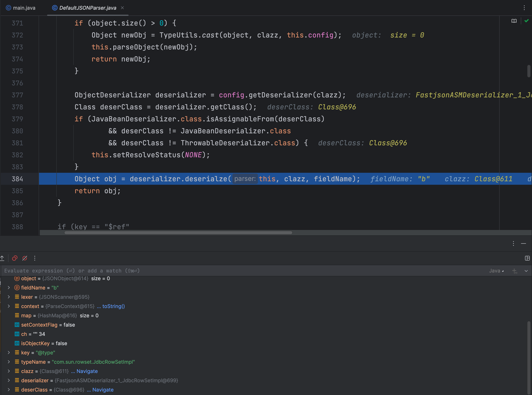Click 'return obj;' on line 385
Viewport: 532px width, 395px height.
click(98, 191)
